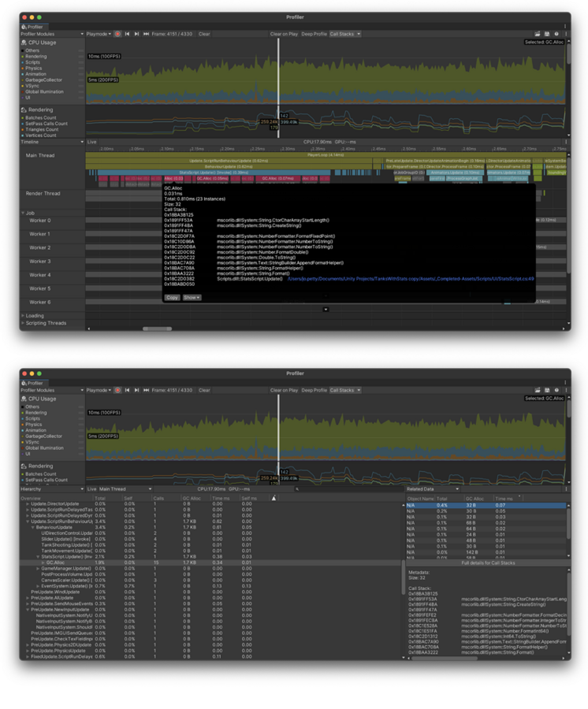Click the record button in the top Profiler
588x709 pixels.
(x=118, y=35)
